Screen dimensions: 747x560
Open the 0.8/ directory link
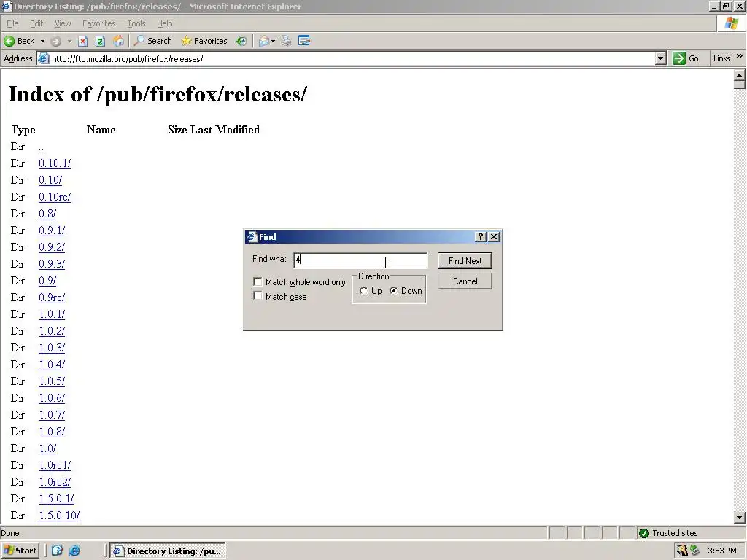click(47, 214)
